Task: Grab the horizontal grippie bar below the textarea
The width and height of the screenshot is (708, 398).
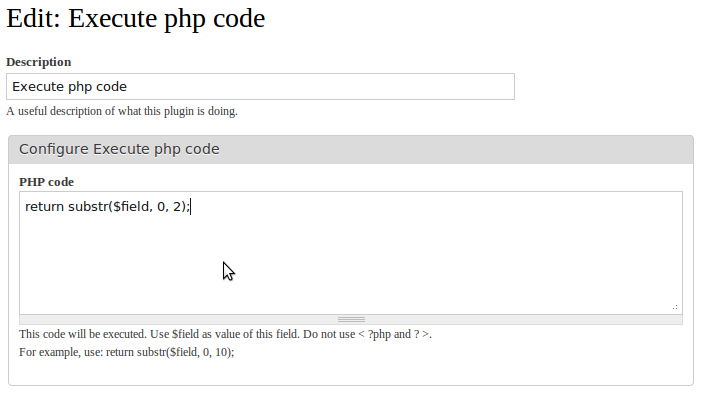Action: (x=351, y=319)
